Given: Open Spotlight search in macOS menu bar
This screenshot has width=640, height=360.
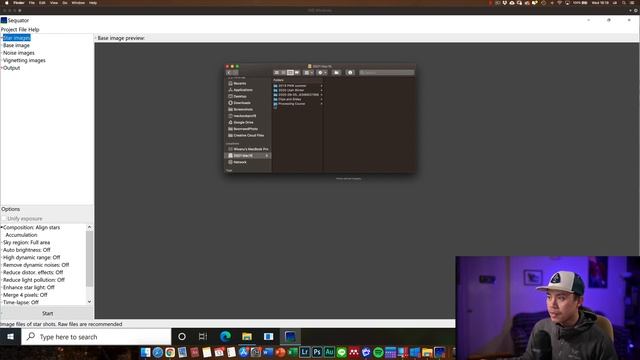Looking at the screenshot, I should (x=624, y=3).
